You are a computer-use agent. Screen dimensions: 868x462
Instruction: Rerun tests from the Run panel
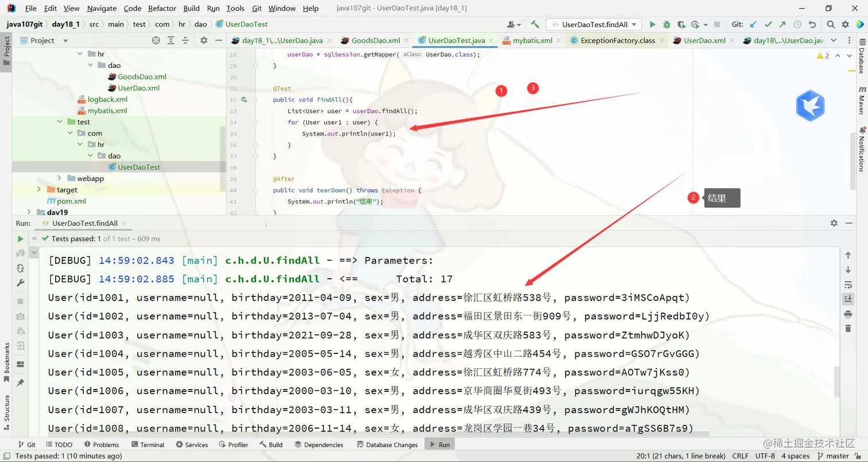[21, 238]
